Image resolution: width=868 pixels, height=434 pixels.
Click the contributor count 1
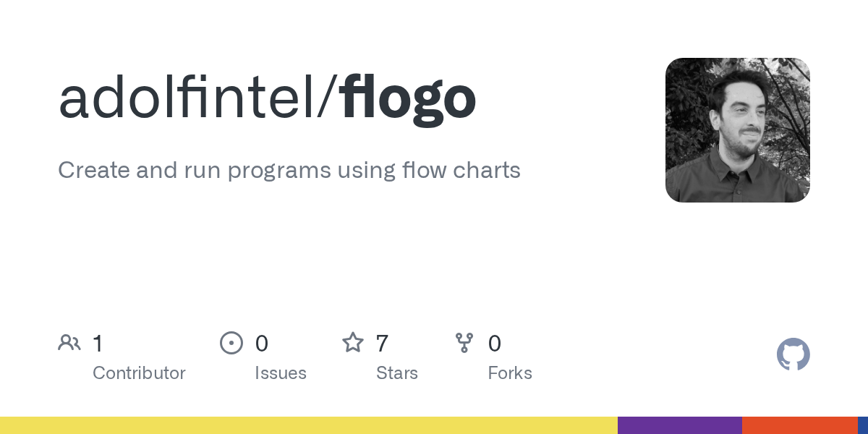tap(98, 344)
